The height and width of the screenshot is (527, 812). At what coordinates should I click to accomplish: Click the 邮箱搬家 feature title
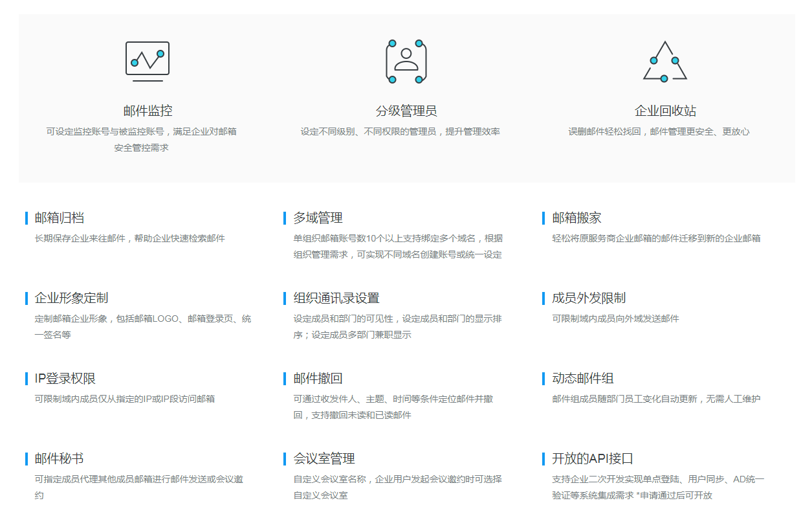(x=576, y=218)
